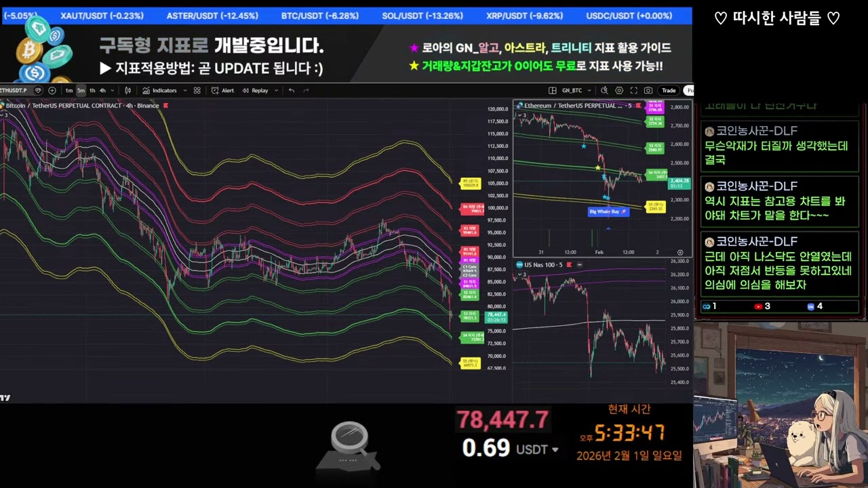Viewport: 868px width, 488px height.
Task: Click the US Nas 100 chart title
Action: (x=545, y=264)
